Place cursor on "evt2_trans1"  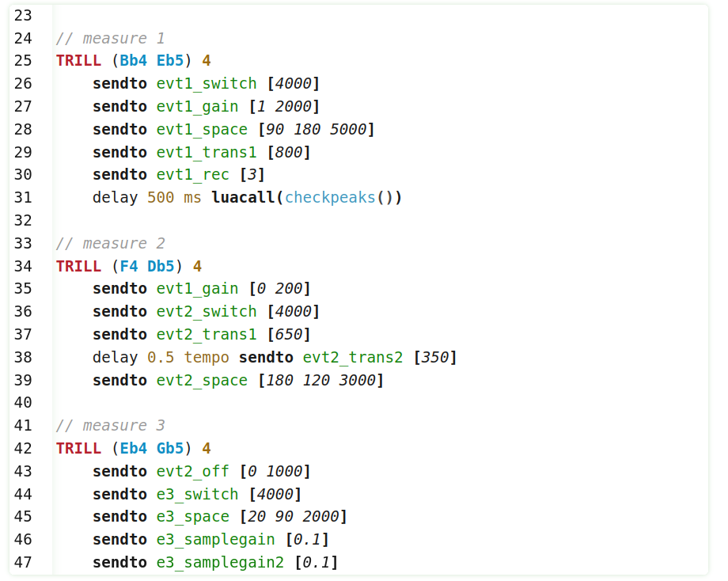pos(207,334)
